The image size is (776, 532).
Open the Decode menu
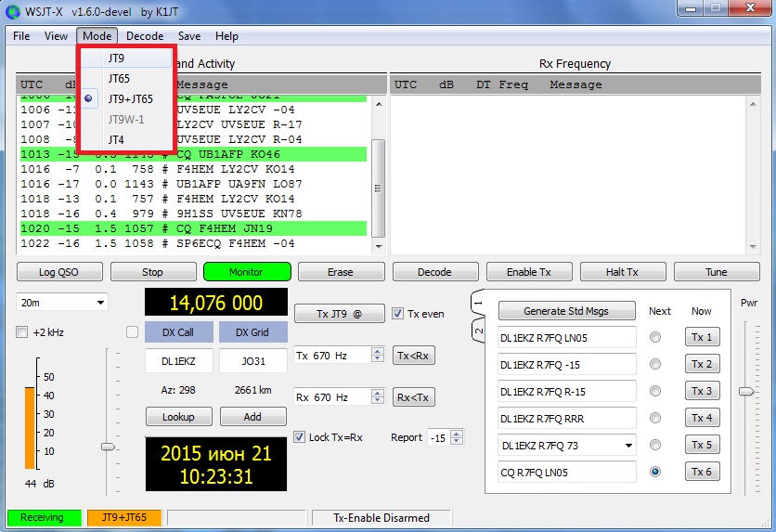tap(145, 36)
